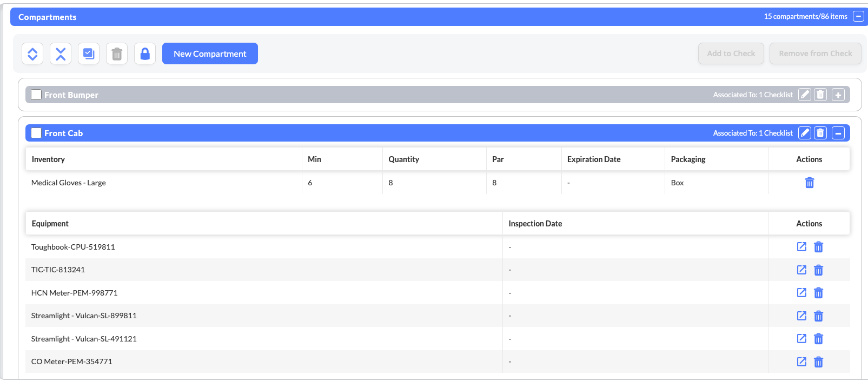Delete HCN Meter-PEM-998771 equipment
This screenshot has width=868, height=382.
818,293
